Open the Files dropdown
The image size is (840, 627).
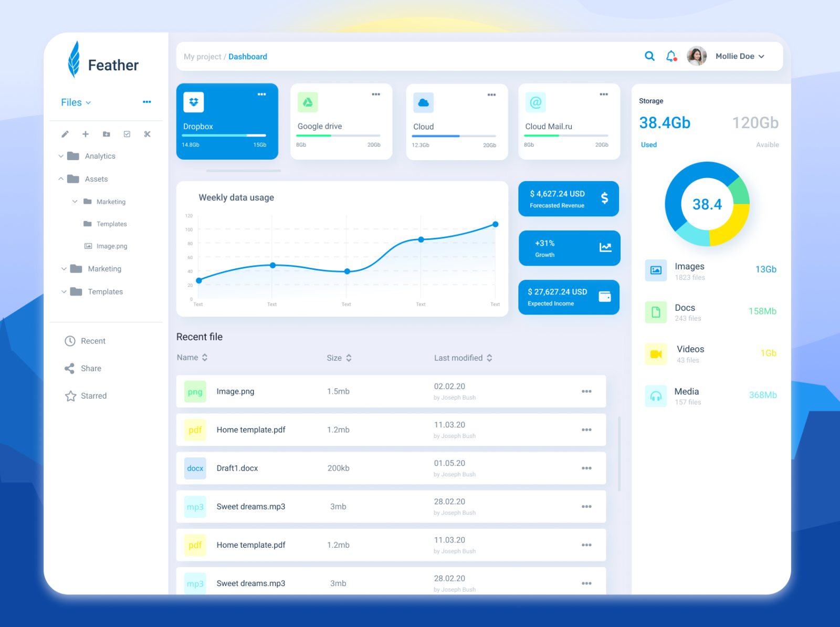(75, 102)
